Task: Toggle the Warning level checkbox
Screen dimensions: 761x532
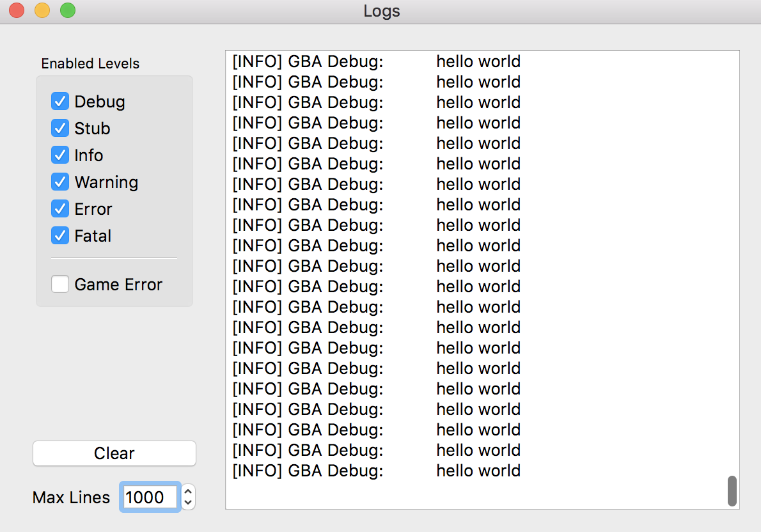Action: pos(60,182)
